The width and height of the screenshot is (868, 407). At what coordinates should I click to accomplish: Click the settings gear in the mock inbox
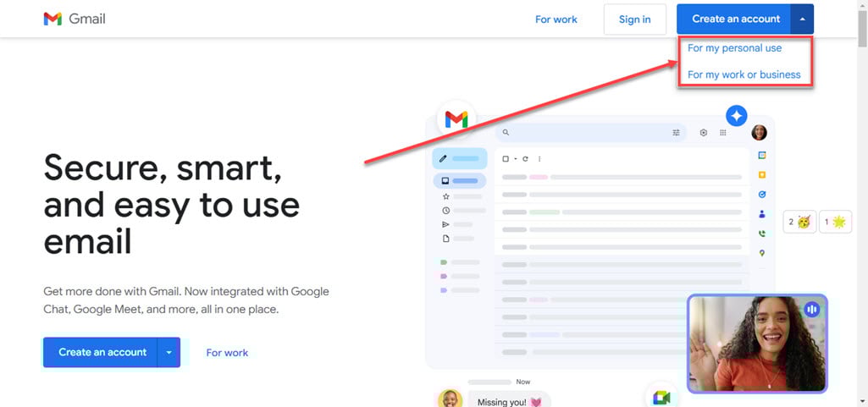click(703, 133)
